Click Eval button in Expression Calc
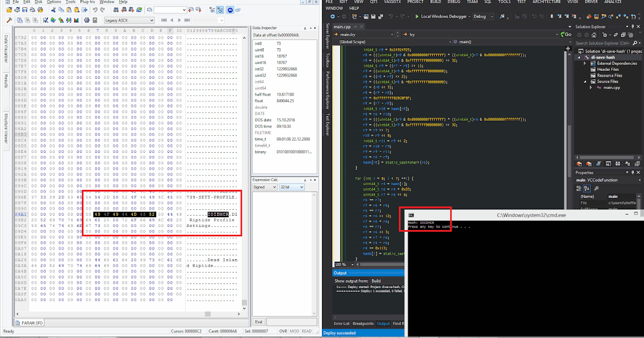The width and height of the screenshot is (644, 338). coord(259,322)
